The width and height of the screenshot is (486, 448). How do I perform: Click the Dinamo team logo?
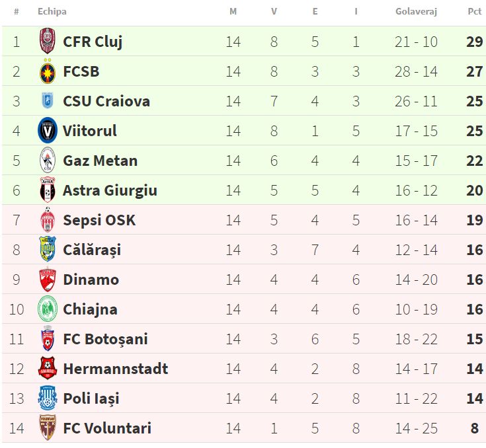[48, 280]
